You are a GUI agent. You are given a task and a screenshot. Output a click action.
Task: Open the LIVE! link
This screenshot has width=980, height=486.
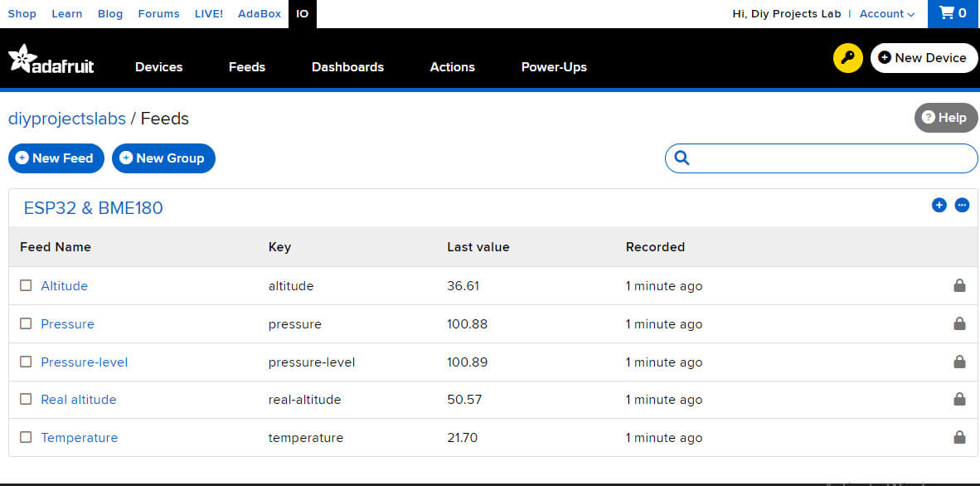(209, 14)
